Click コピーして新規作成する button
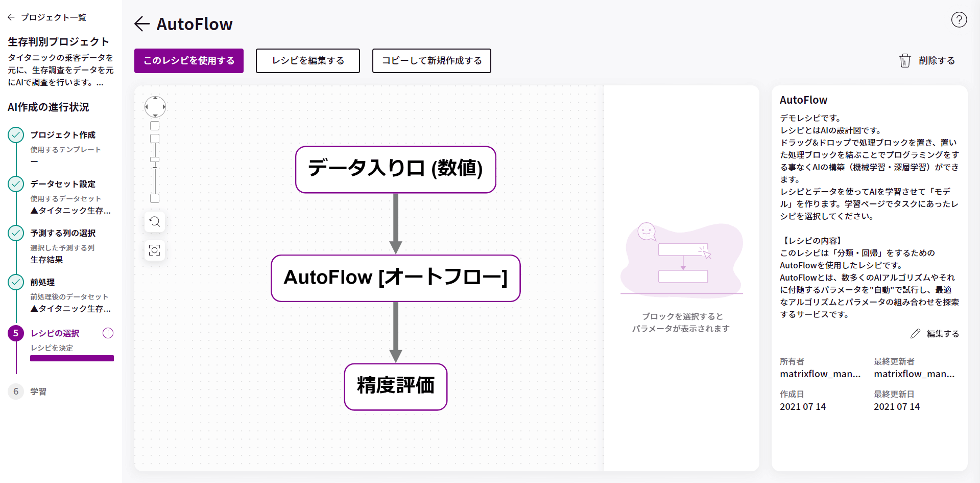This screenshot has height=483, width=980. click(432, 61)
